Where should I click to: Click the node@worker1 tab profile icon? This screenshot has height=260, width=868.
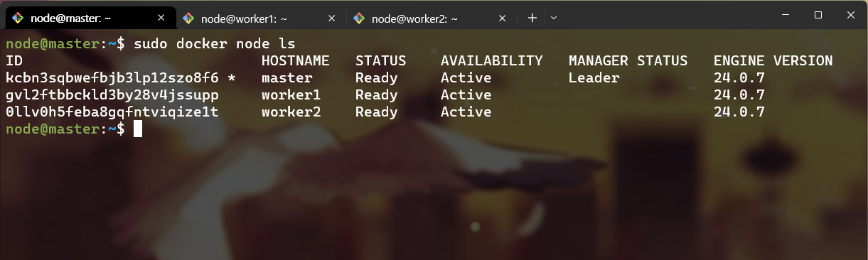point(188,19)
